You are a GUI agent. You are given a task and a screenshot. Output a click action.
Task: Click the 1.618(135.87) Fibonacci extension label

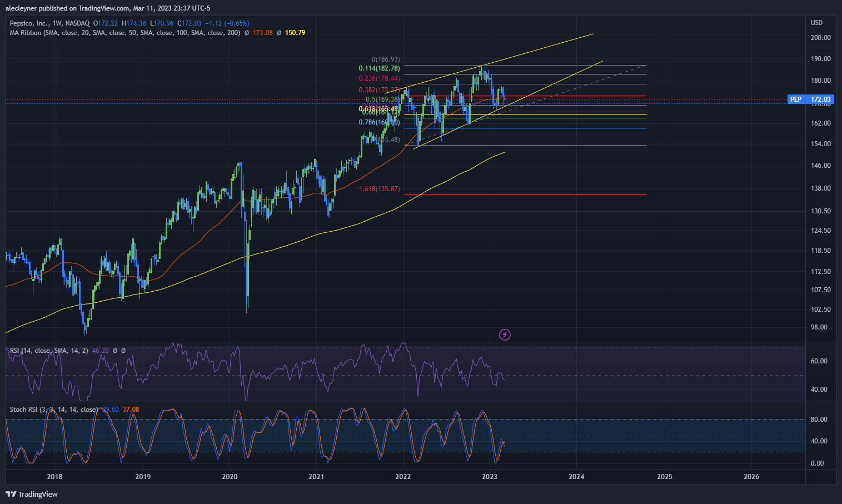[x=379, y=189]
